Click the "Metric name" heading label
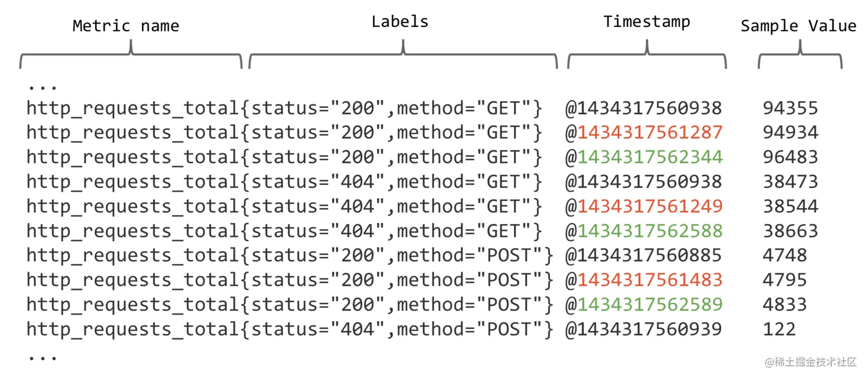868x379 pixels. [x=126, y=26]
